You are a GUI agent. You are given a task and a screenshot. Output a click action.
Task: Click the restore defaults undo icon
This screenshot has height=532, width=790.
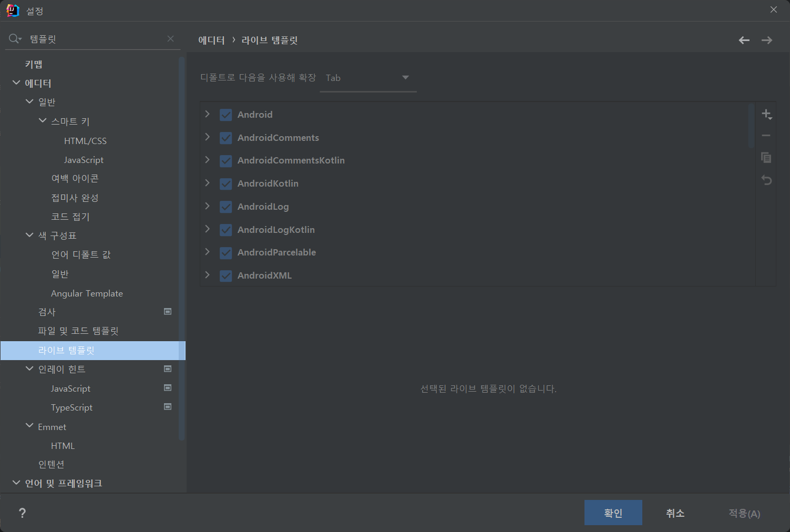(766, 180)
